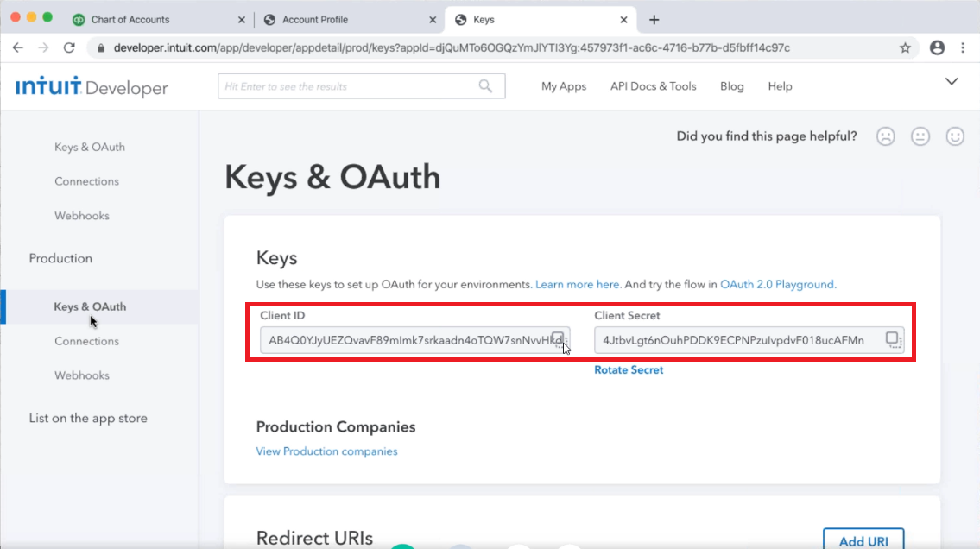Click the lock icon in address bar
The image size is (980, 549).
point(101,48)
